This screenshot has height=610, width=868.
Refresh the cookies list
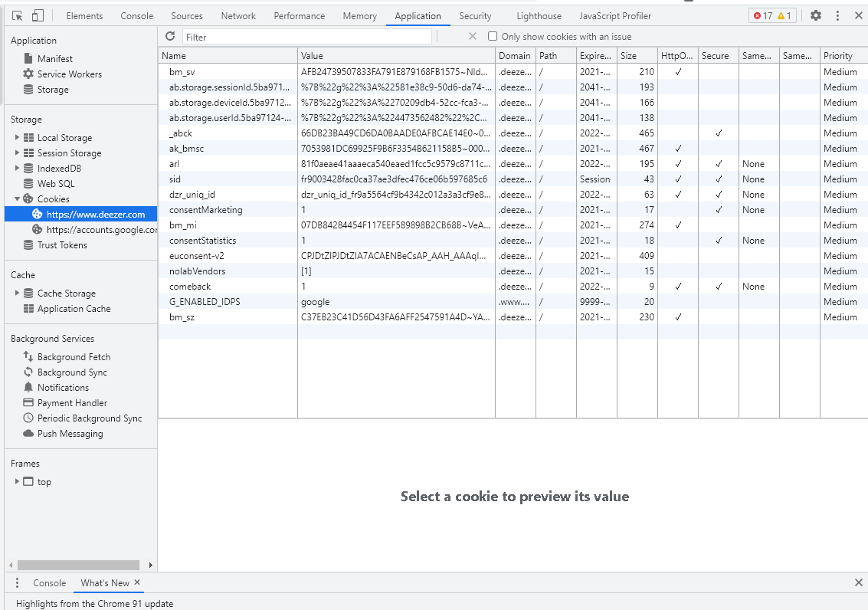tap(170, 36)
